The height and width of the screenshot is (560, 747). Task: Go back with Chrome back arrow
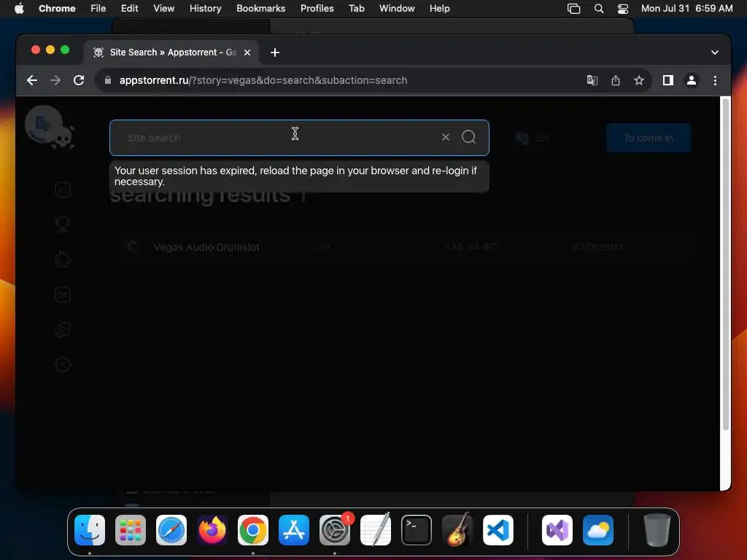(32, 80)
